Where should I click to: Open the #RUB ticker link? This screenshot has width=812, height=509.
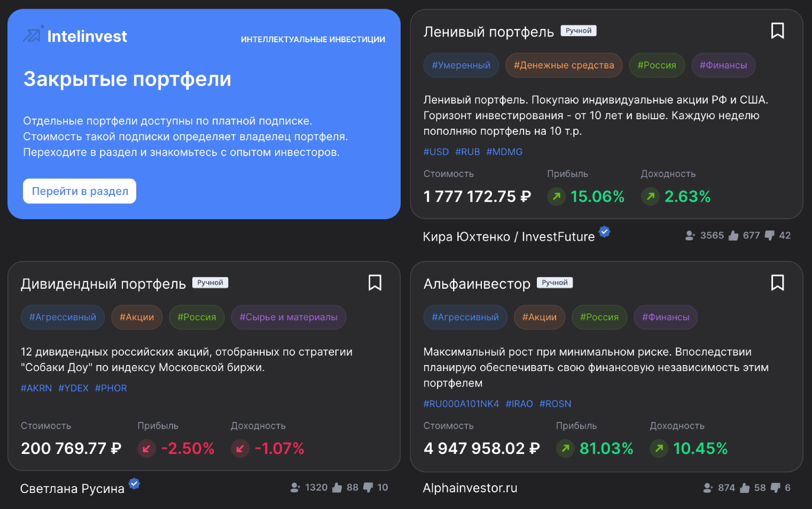pyautogui.click(x=467, y=152)
